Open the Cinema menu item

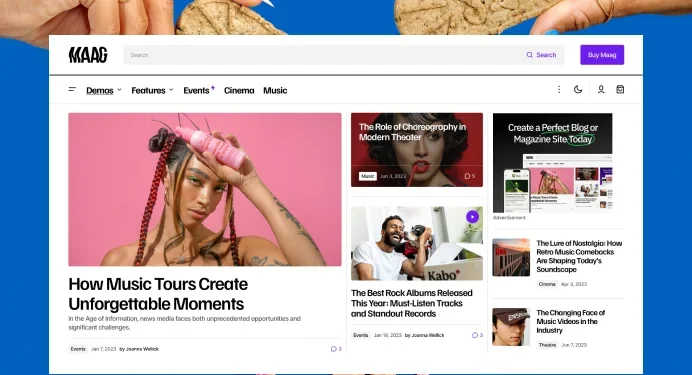pos(239,90)
